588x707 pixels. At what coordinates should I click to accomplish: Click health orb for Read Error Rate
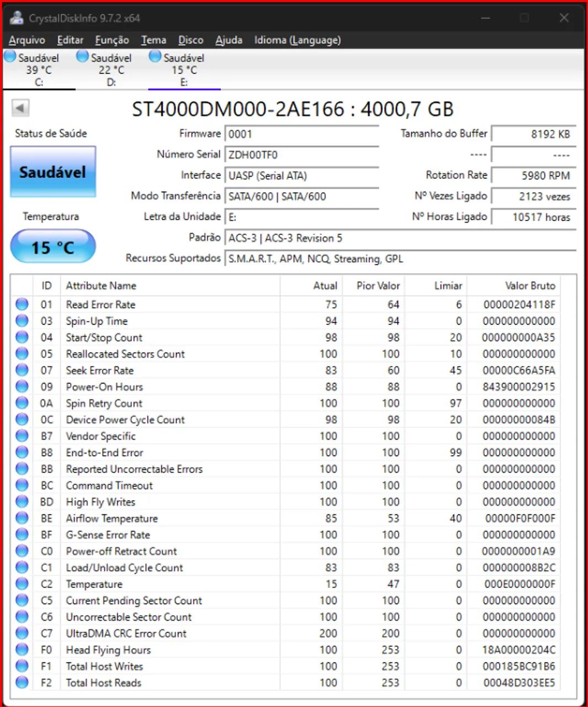pos(22,304)
